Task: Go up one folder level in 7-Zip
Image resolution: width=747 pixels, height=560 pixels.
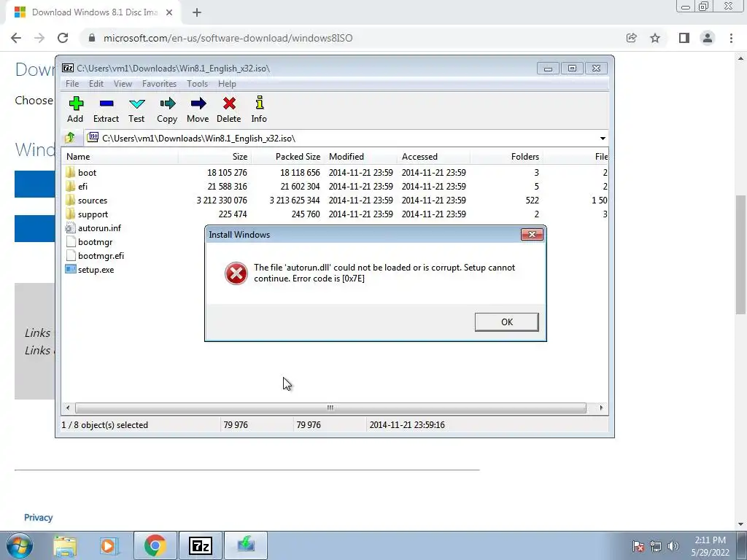Action: tap(70, 138)
